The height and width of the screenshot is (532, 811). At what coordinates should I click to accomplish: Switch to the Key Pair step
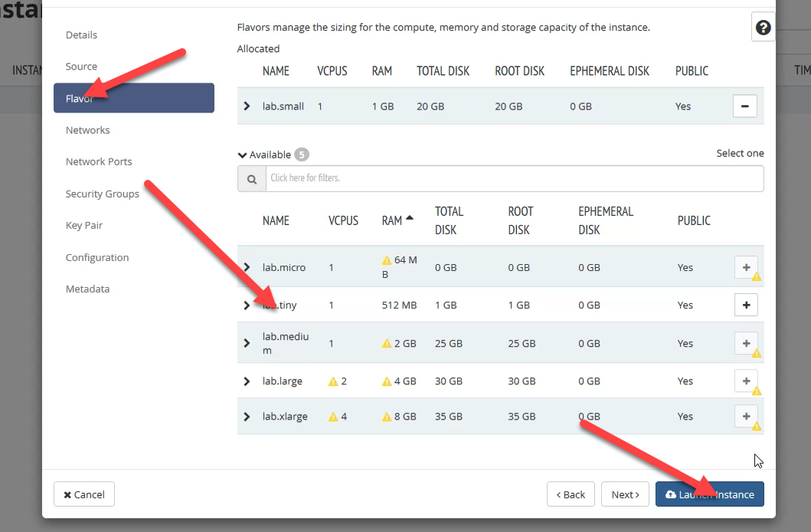click(84, 226)
